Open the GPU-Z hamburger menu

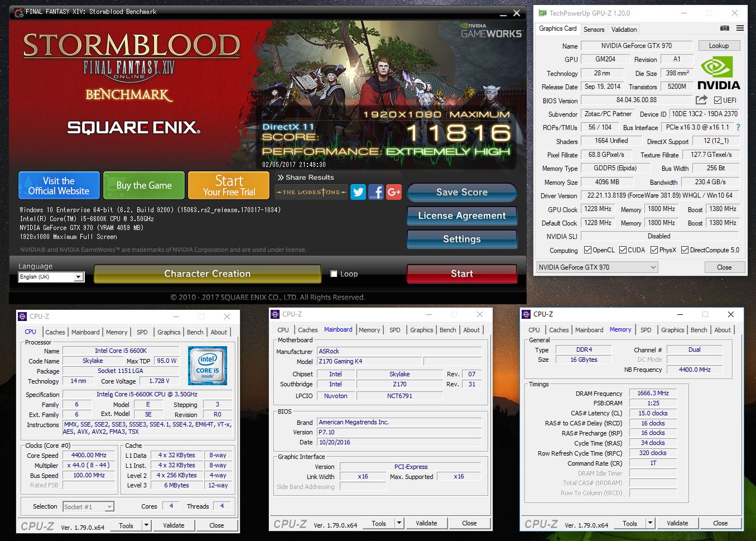point(740,28)
